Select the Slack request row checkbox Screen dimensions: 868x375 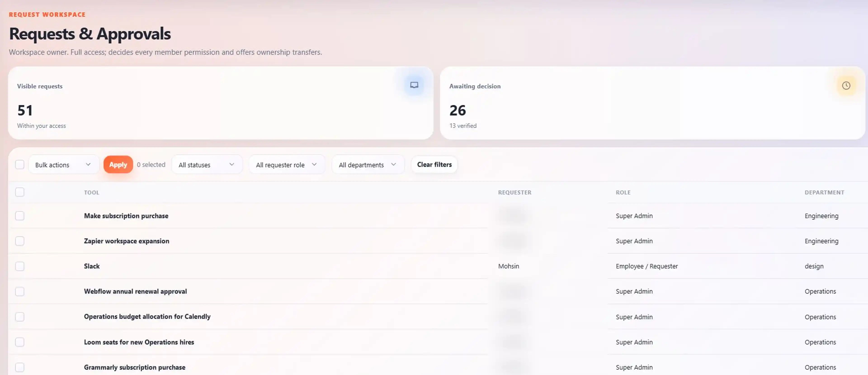coord(20,266)
